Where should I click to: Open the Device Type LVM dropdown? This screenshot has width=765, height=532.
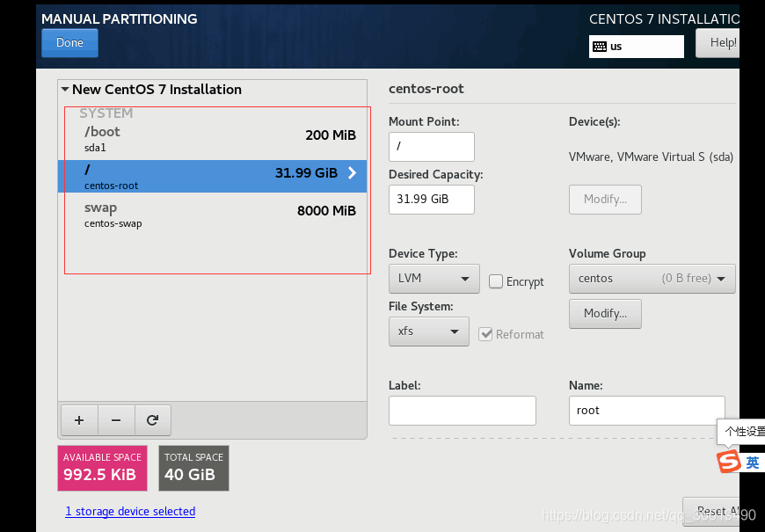tap(434, 279)
